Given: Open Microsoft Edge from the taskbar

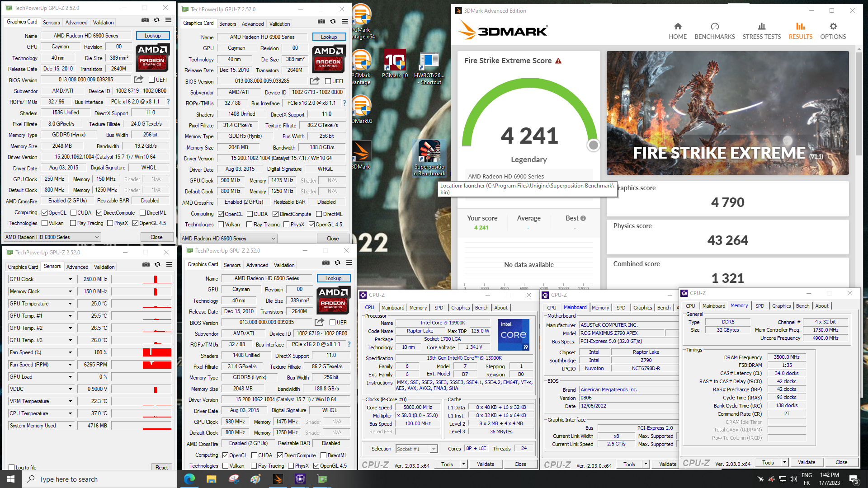Looking at the screenshot, I should tap(189, 479).
